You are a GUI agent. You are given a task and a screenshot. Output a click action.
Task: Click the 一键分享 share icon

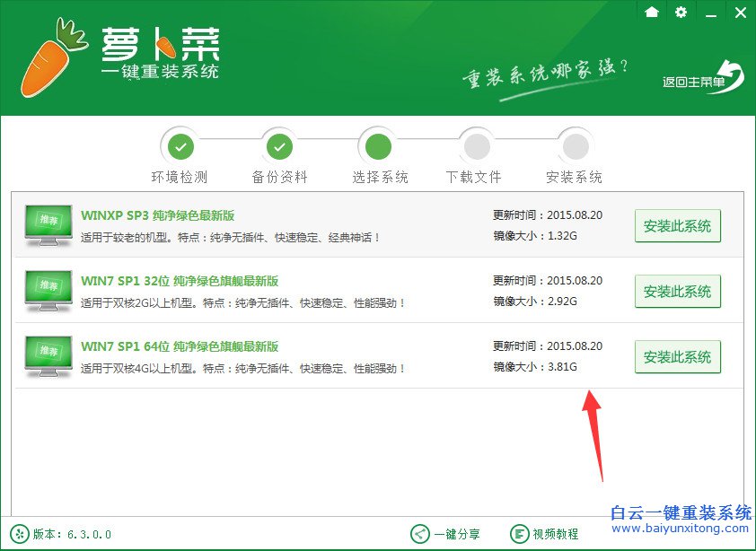point(417,532)
